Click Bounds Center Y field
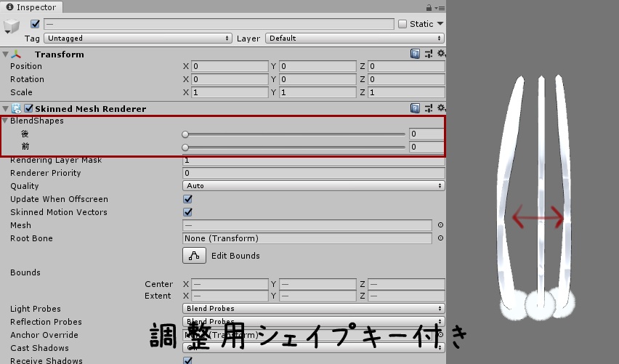 point(317,284)
